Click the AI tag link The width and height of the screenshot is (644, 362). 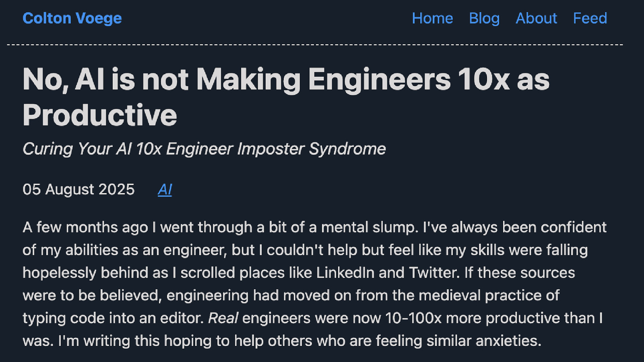pyautogui.click(x=165, y=189)
